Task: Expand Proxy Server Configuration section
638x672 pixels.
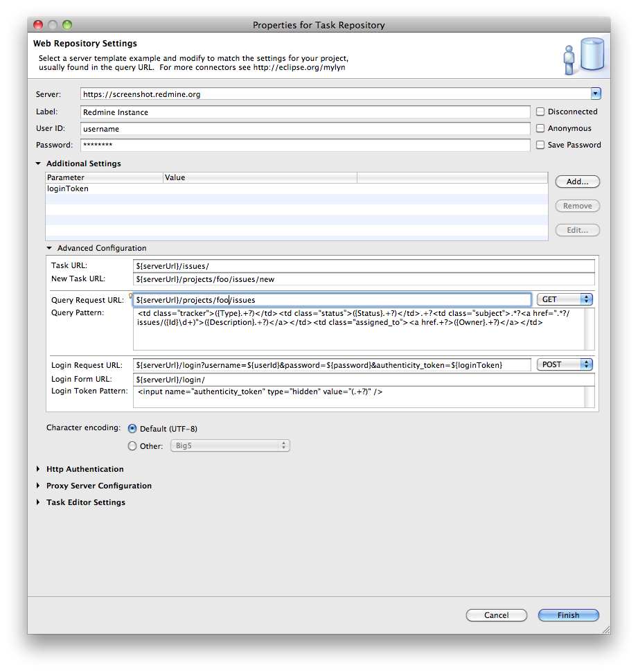Action: (x=38, y=486)
